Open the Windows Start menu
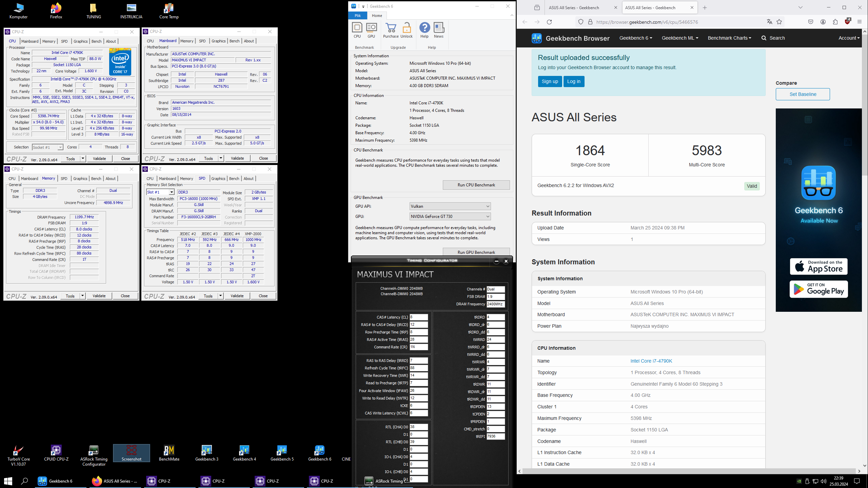Screen dimensions: 868x488 pyautogui.click(x=8, y=481)
